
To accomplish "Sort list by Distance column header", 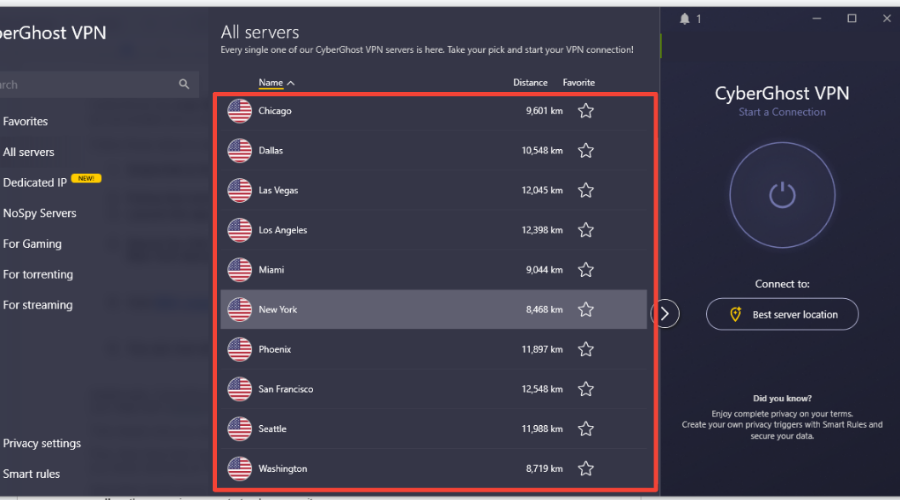I will coord(530,83).
